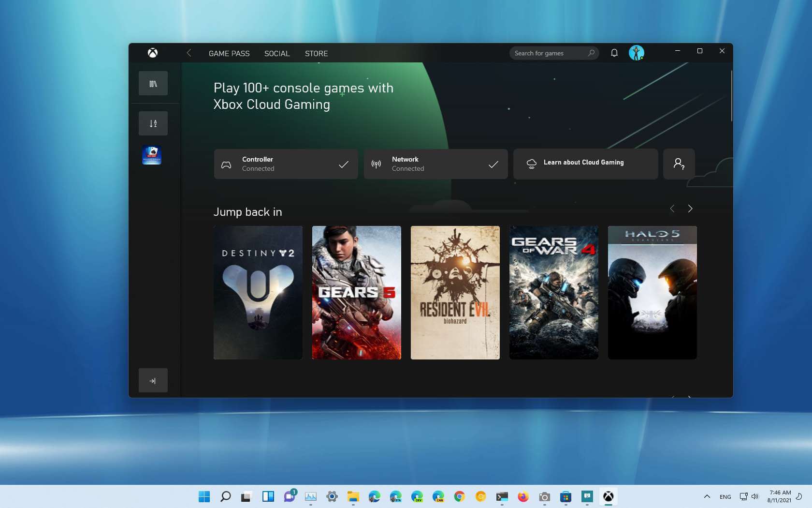Open your profile avatar menu

(637, 53)
